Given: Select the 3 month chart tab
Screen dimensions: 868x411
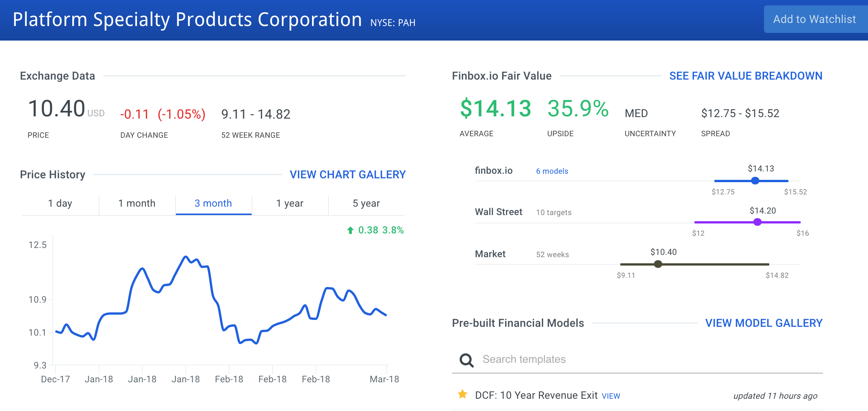Looking at the screenshot, I should click(x=213, y=204).
